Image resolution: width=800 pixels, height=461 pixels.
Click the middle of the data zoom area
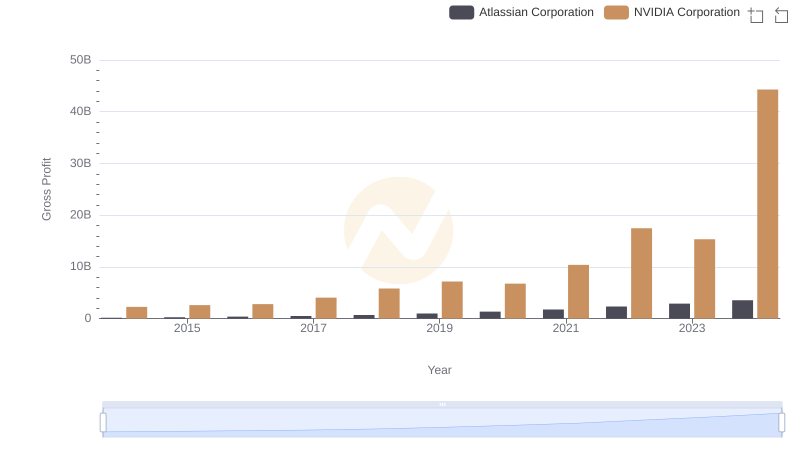click(x=442, y=423)
